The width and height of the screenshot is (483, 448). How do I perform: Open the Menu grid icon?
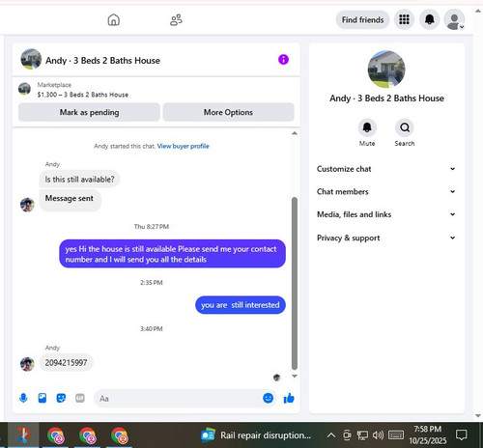(404, 19)
